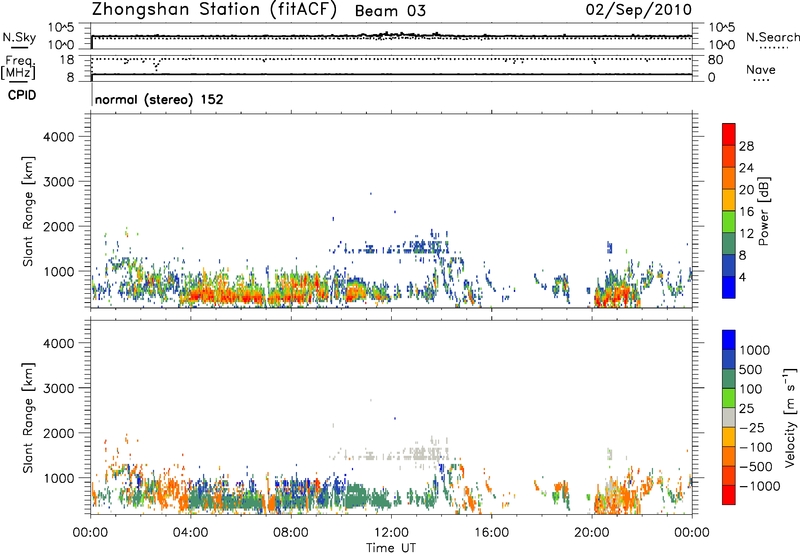Screen dimensions: 800x554
Task: Pick Power colorbar yellow segment between 16 and 20
Action: 729,199
